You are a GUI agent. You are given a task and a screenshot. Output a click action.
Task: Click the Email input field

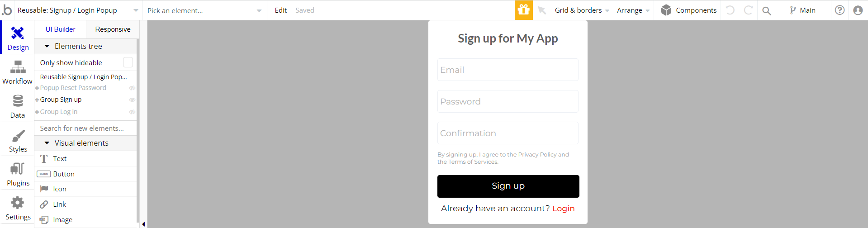point(508,70)
